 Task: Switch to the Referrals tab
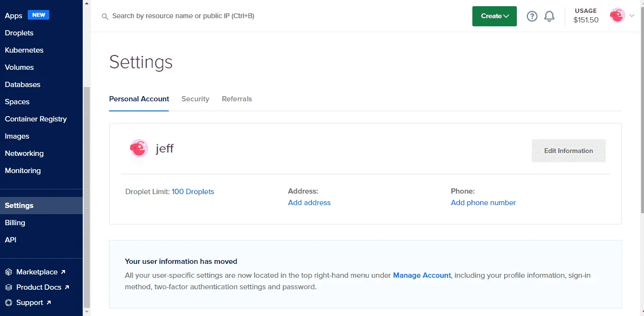pos(237,99)
